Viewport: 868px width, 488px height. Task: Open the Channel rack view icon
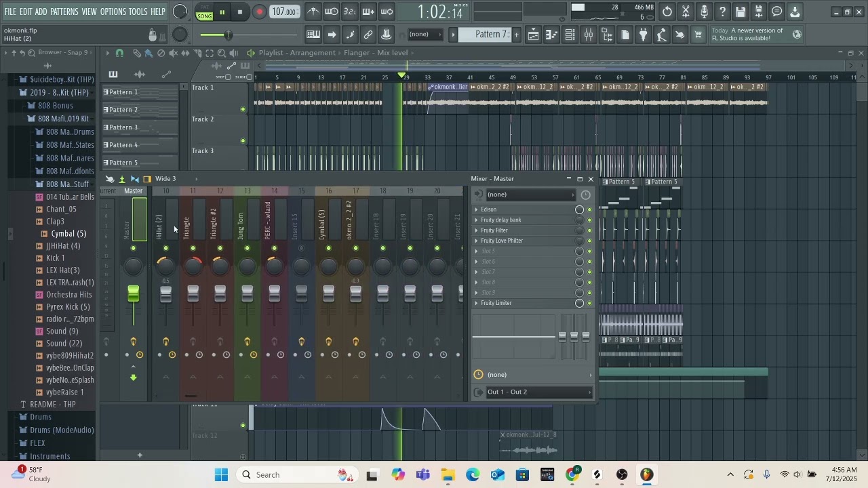(x=570, y=35)
